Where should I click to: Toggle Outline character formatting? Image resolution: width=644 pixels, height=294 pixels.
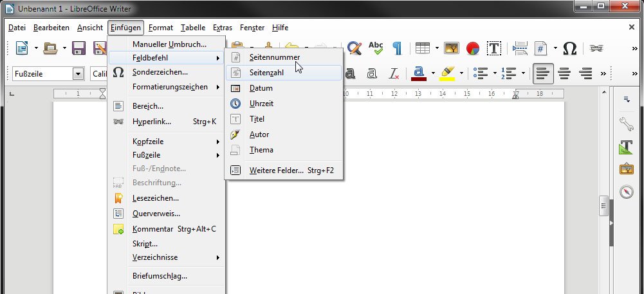click(372, 74)
